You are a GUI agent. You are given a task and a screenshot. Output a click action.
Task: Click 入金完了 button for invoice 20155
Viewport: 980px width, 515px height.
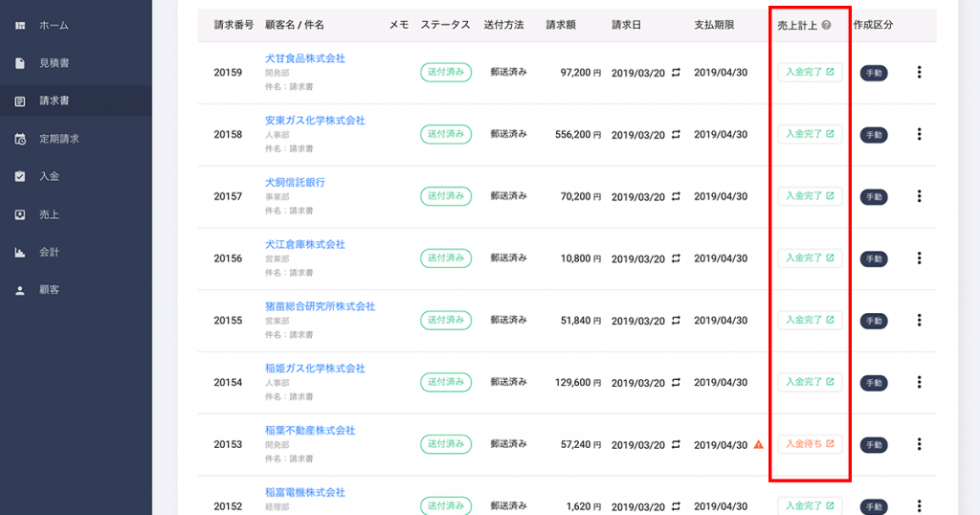point(810,320)
